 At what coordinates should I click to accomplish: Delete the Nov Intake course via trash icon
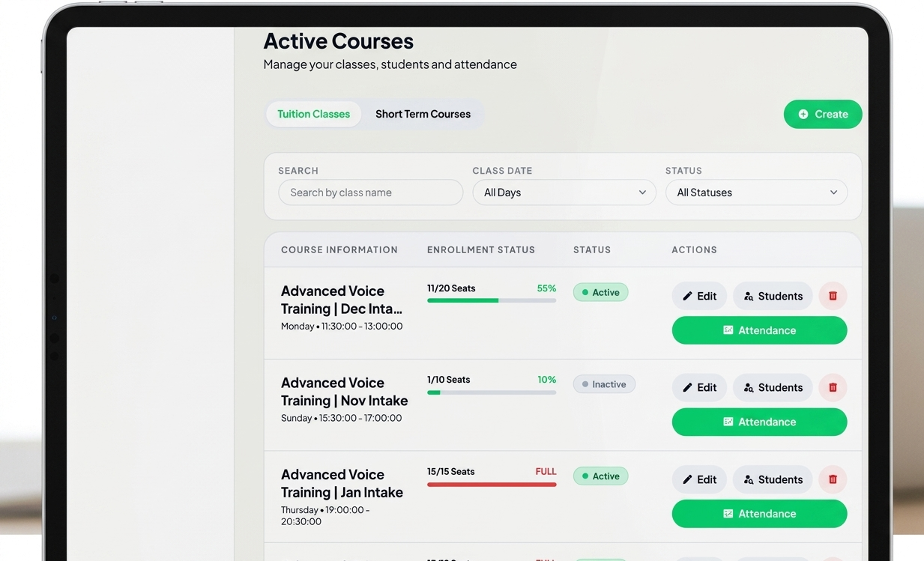[x=833, y=387]
